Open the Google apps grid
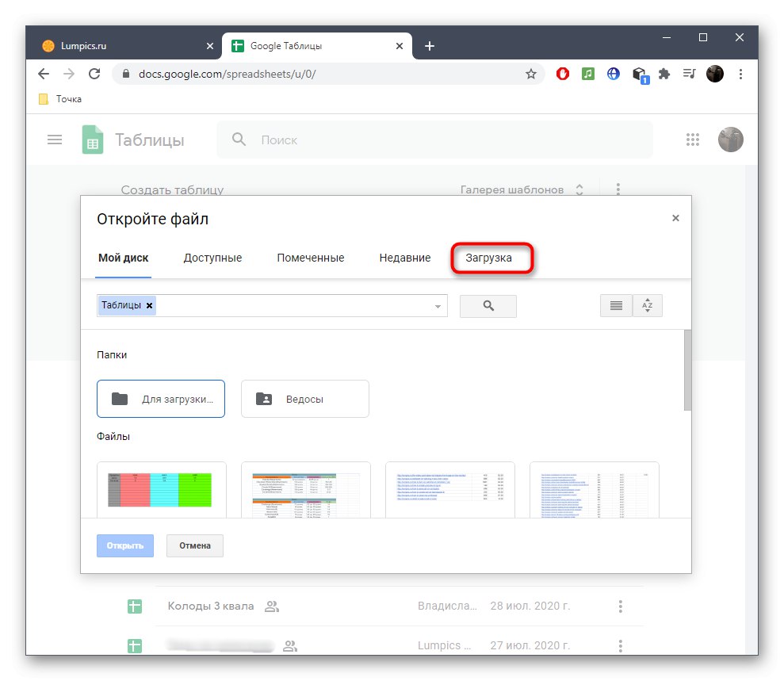This screenshot has width=784, height=681. coord(693,140)
